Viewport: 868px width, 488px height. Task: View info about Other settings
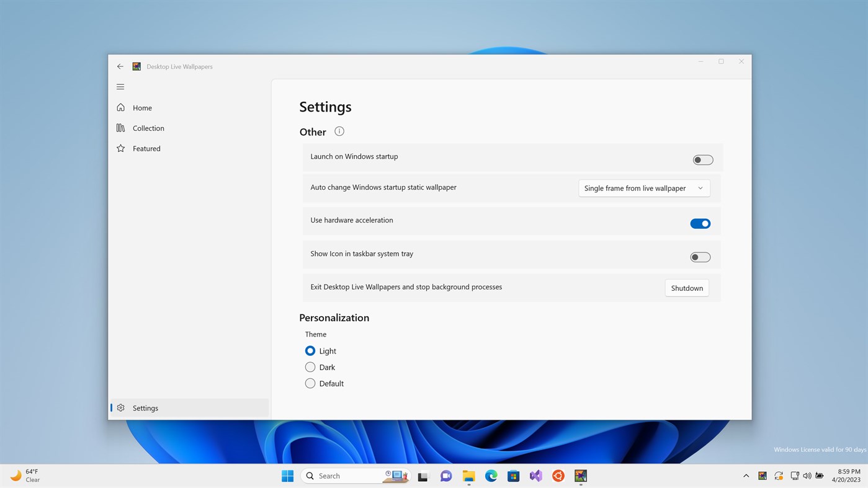(x=339, y=131)
